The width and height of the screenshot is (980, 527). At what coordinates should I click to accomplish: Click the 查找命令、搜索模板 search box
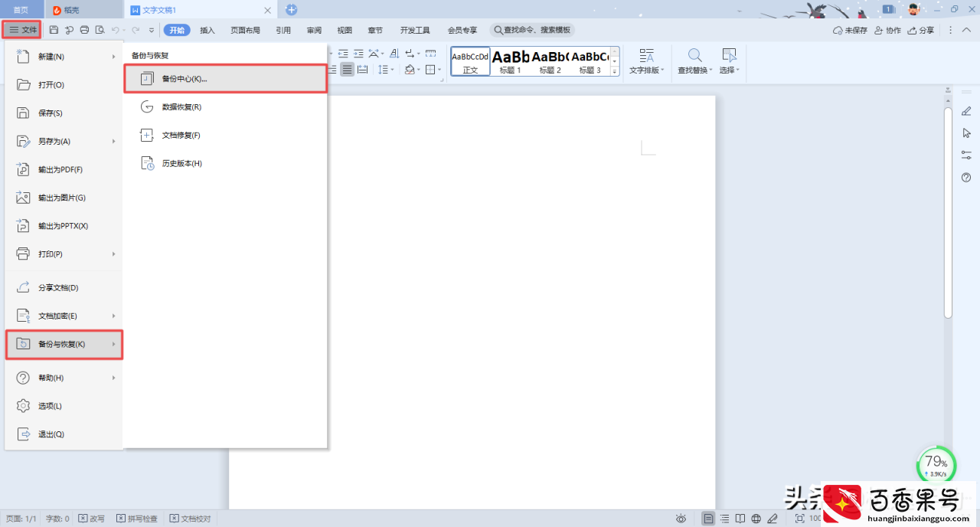(532, 30)
